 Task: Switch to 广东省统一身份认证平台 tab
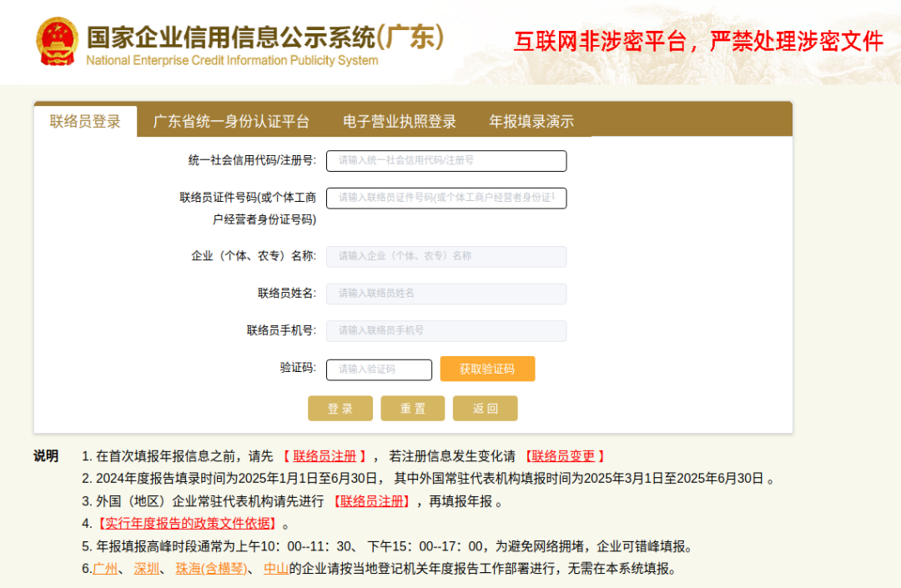pos(229,120)
